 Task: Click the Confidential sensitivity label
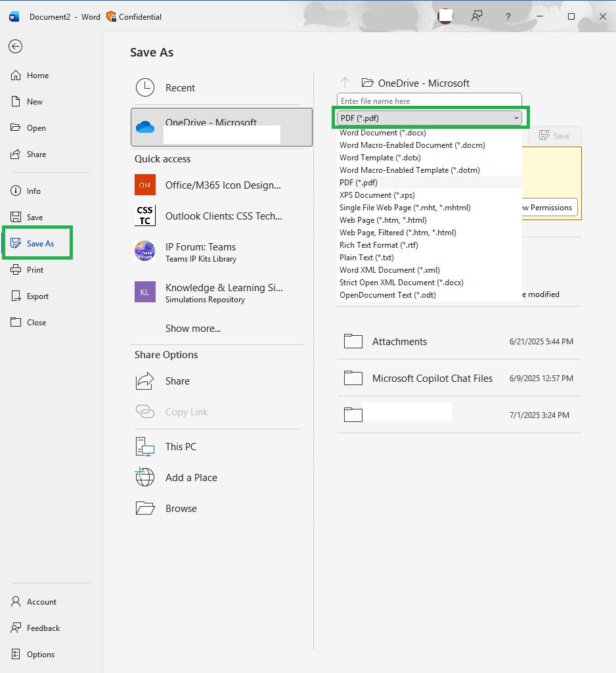tap(134, 16)
